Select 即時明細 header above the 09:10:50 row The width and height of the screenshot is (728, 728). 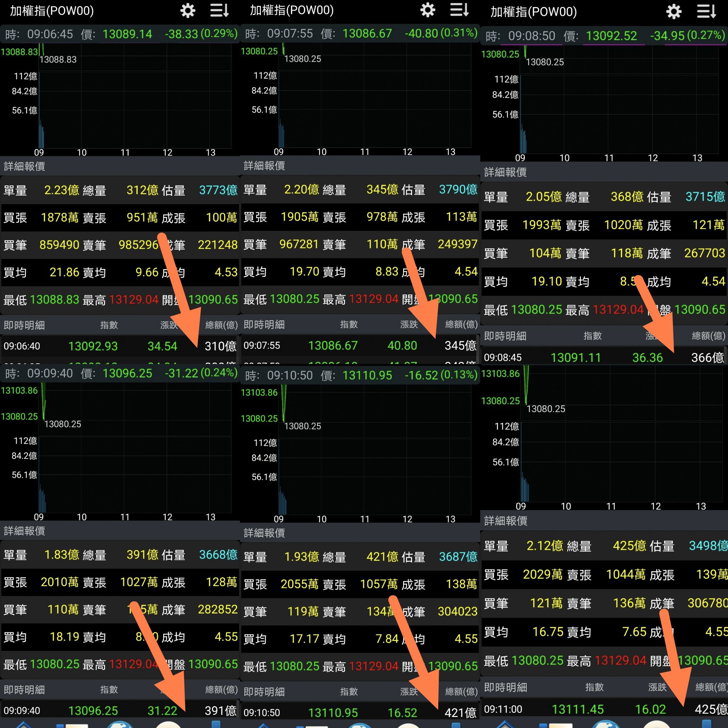click(x=264, y=692)
